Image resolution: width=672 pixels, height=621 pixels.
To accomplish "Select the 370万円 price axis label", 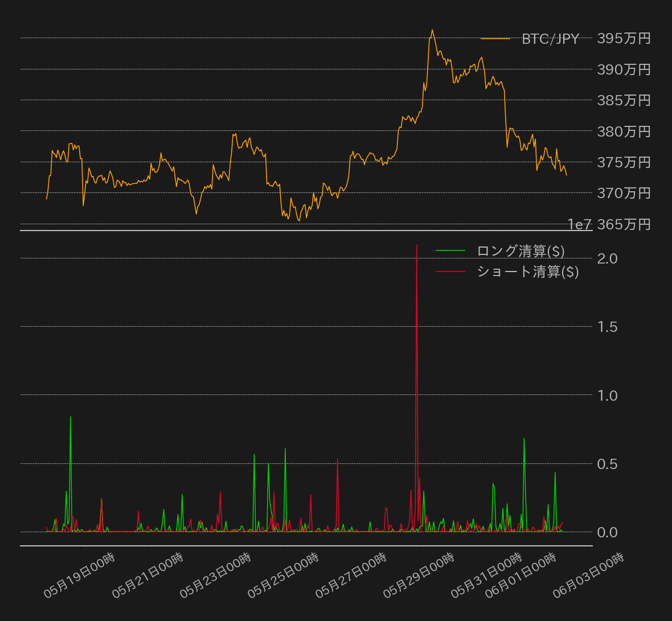I will tap(624, 193).
